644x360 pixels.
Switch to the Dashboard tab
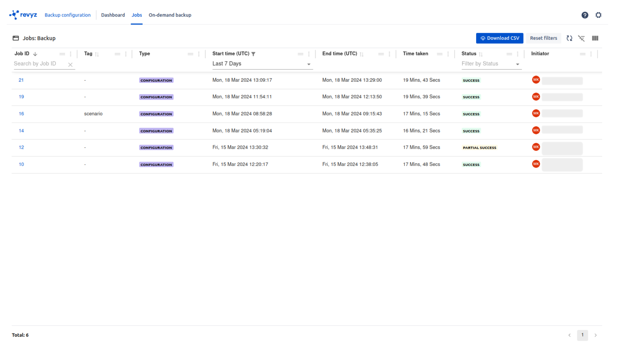coord(113,15)
